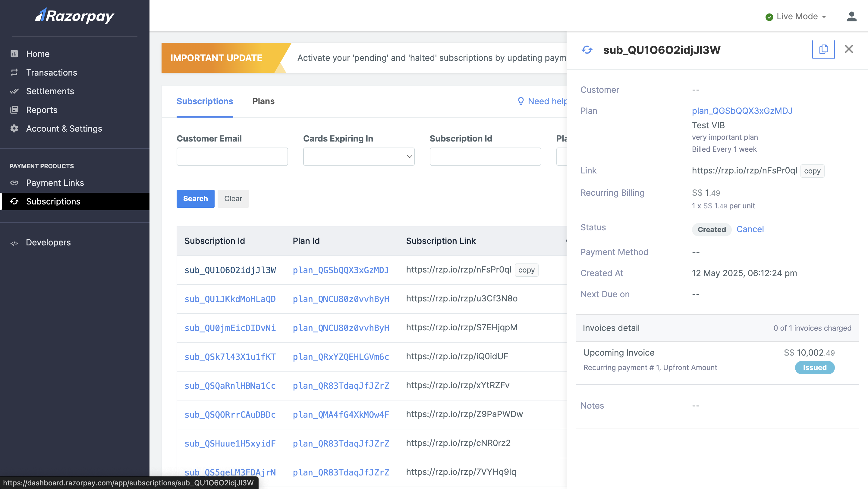The image size is (868, 489).
Task: Copy link in the sub_QU1O6O2idjJl3W row
Action: (x=526, y=270)
